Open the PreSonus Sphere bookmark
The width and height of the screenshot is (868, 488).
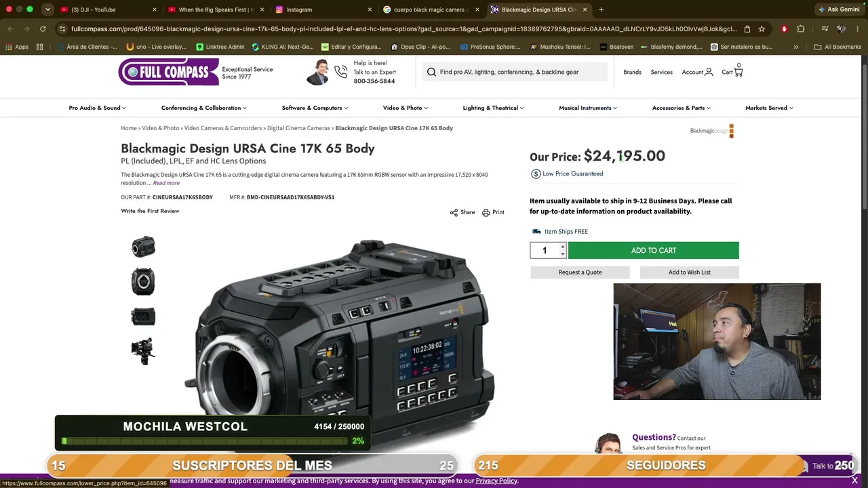click(x=490, y=47)
